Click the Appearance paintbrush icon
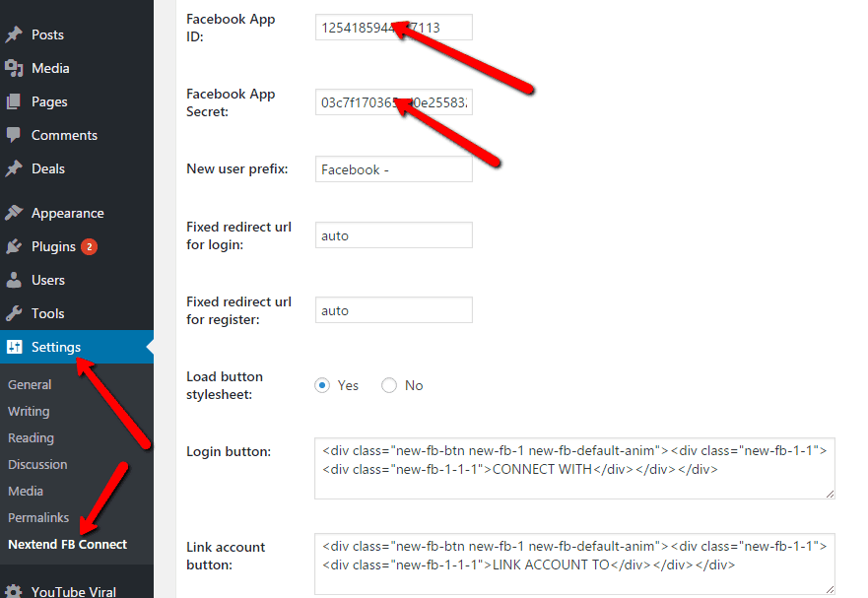Image resolution: width=868 pixels, height=598 pixels. point(14,213)
